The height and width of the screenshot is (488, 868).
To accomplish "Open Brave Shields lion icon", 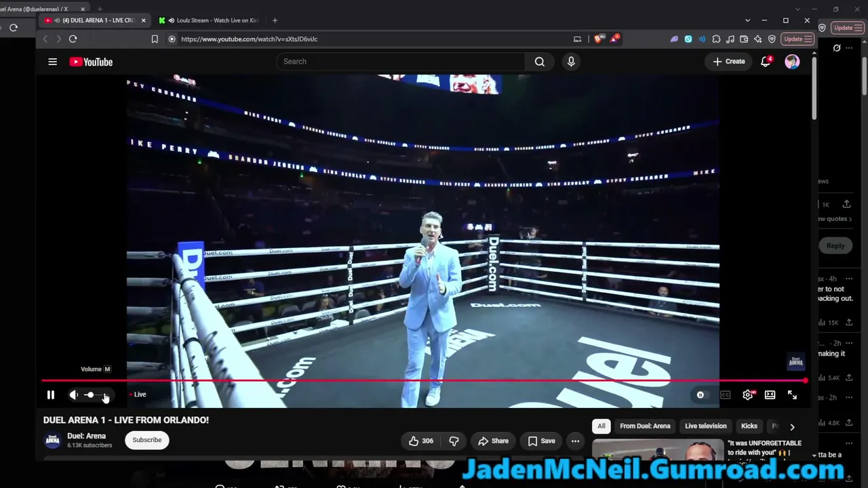I will click(597, 39).
